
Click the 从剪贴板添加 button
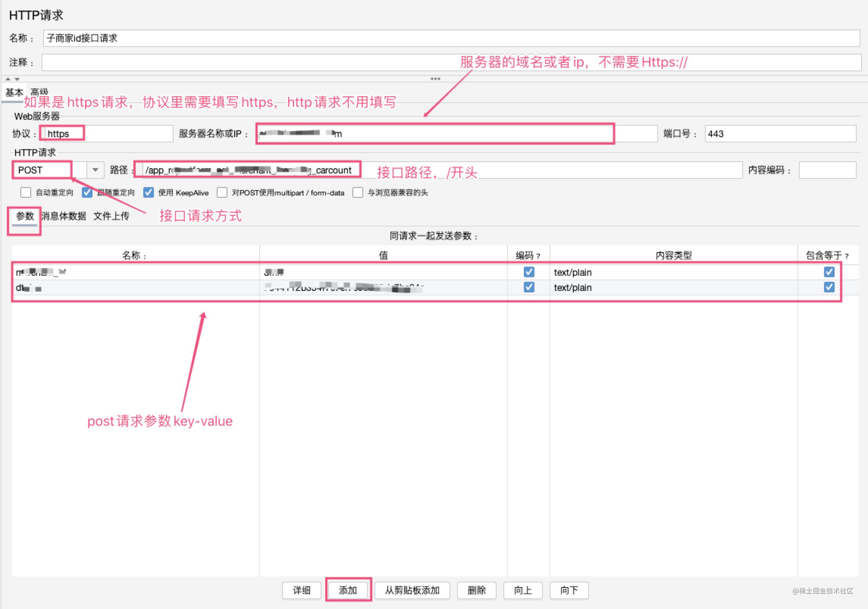412,590
